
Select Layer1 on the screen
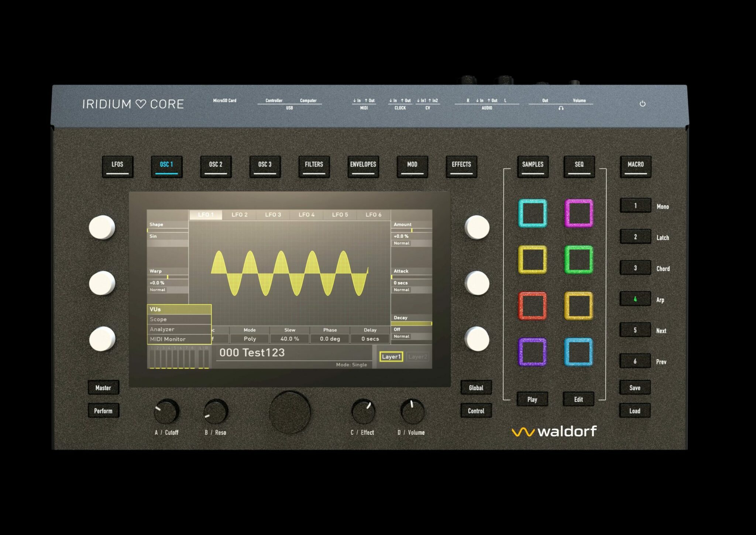coord(391,357)
